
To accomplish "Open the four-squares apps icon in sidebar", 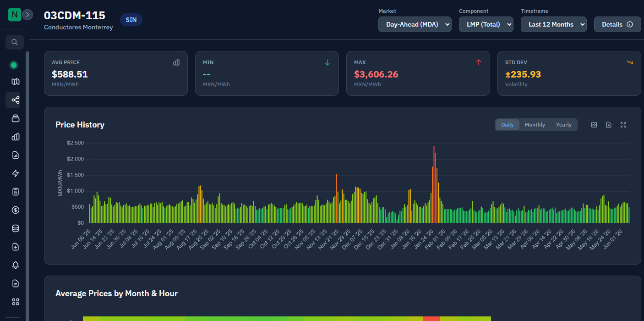I will click(16, 302).
